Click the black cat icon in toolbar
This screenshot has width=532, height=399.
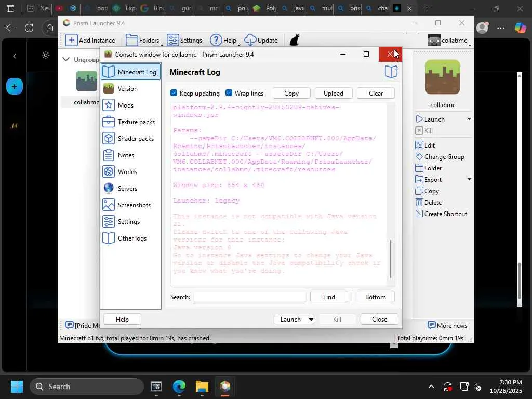click(295, 40)
